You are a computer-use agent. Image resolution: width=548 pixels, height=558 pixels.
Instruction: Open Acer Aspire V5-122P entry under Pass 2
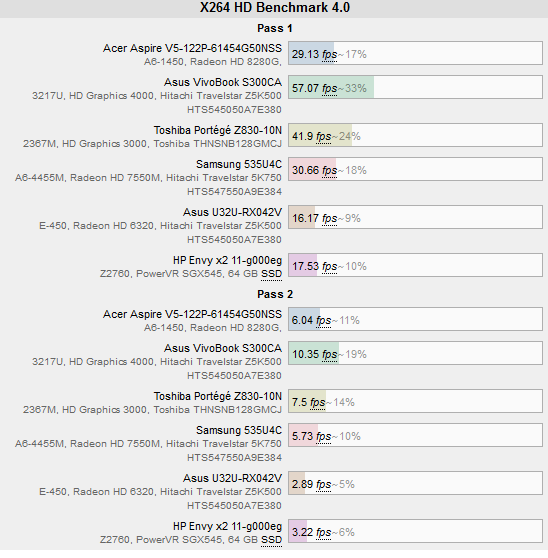[x=192, y=314]
